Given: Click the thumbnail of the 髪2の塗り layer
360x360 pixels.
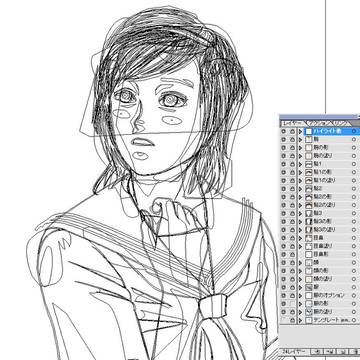Looking at the screenshot, I should (x=309, y=205).
